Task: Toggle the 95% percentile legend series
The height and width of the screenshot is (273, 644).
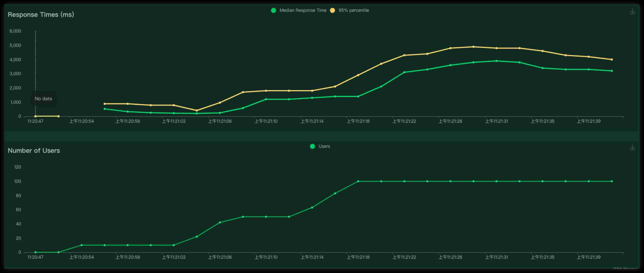Action: (x=350, y=10)
